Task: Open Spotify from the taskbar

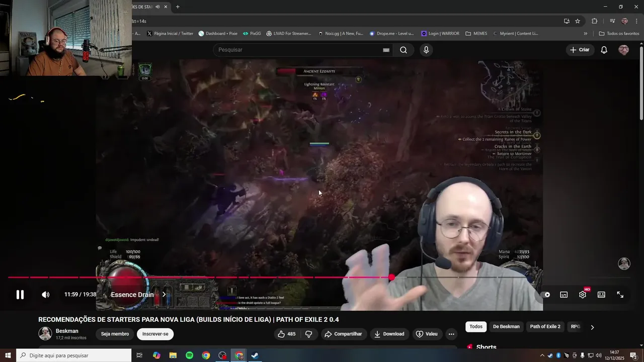Action: [189, 355]
